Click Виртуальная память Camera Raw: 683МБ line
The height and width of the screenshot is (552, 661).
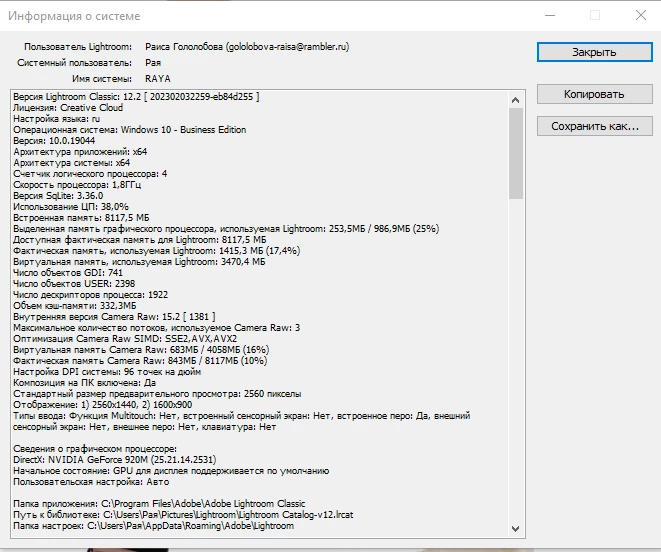pyautogui.click(x=141, y=350)
